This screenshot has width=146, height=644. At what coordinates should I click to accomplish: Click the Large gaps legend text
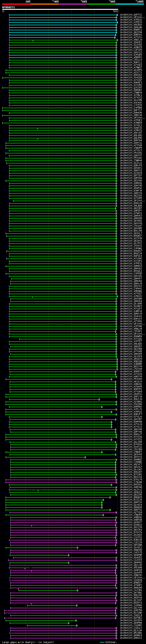click(x=28, y=642)
